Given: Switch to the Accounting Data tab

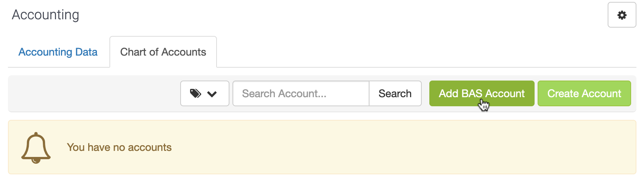Looking at the screenshot, I should coord(58,52).
